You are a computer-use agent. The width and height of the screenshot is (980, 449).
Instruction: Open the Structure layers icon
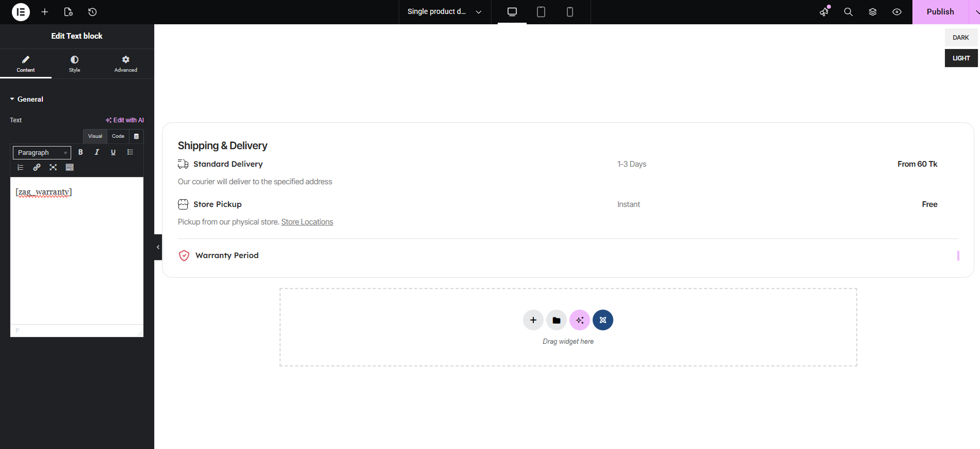[873, 12]
